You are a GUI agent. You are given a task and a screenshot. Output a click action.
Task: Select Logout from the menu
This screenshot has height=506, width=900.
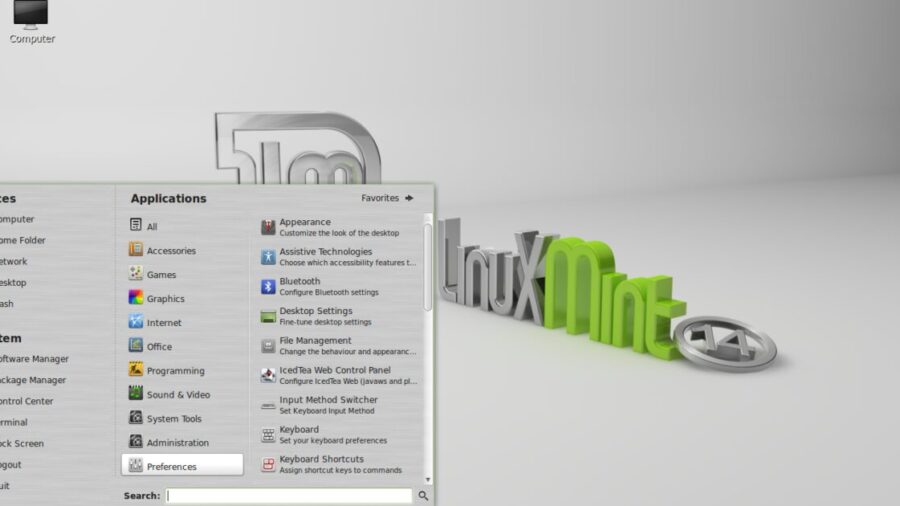[11, 465]
